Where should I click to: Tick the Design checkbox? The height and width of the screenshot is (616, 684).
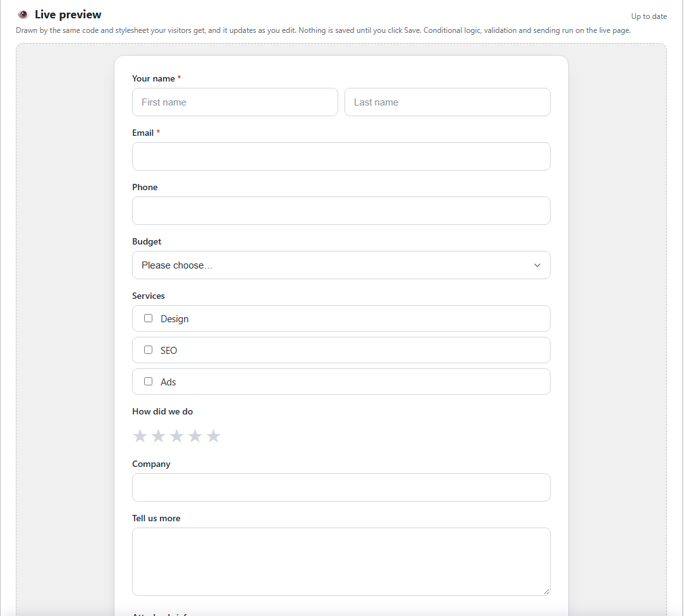pos(149,318)
